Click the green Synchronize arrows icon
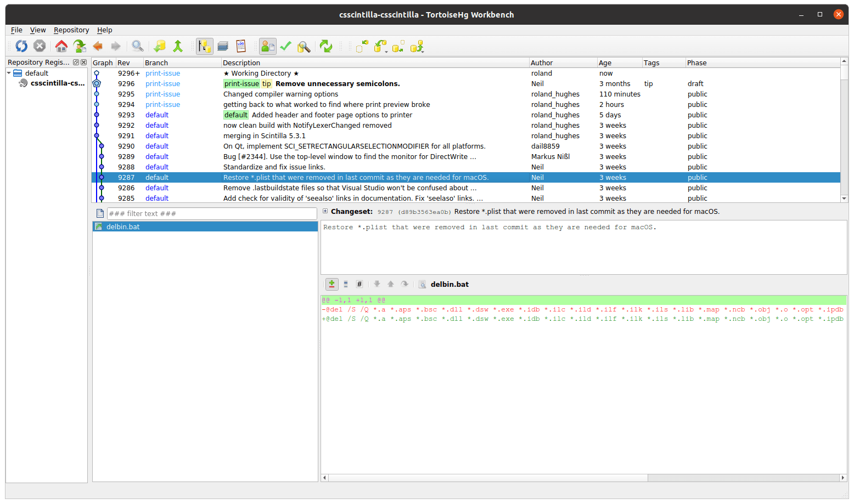Viewport: 854px width, 504px height. [x=326, y=47]
